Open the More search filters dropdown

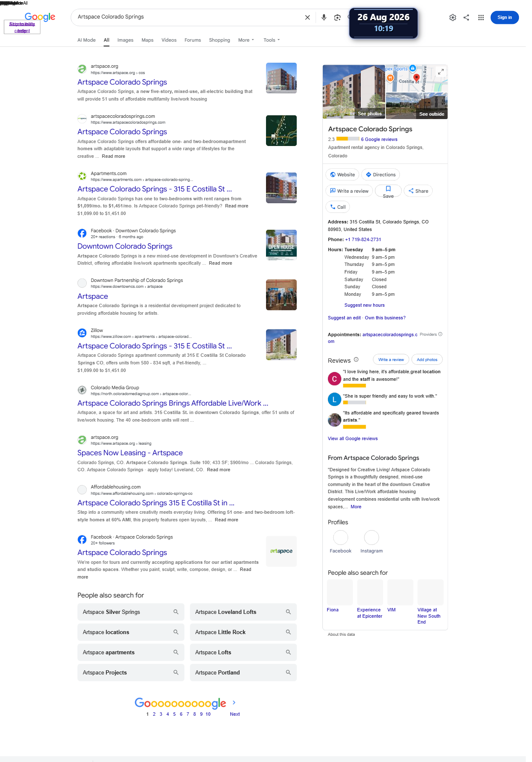[x=246, y=40]
